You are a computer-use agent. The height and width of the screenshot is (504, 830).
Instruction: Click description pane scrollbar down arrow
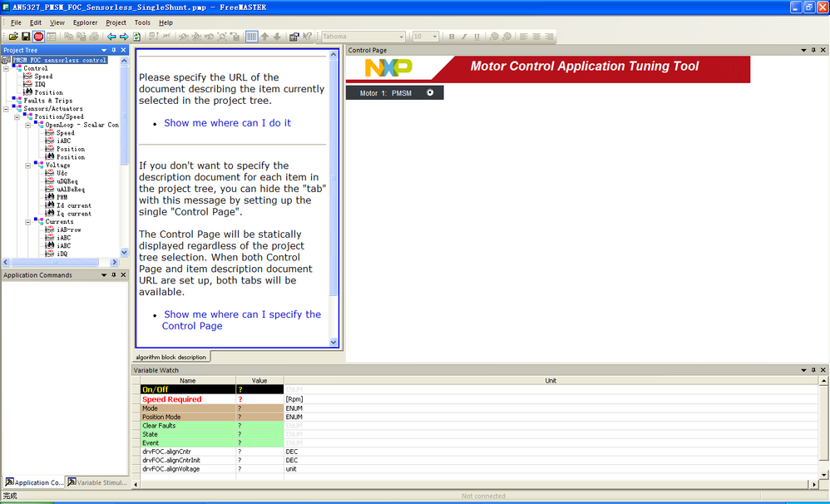tap(333, 342)
